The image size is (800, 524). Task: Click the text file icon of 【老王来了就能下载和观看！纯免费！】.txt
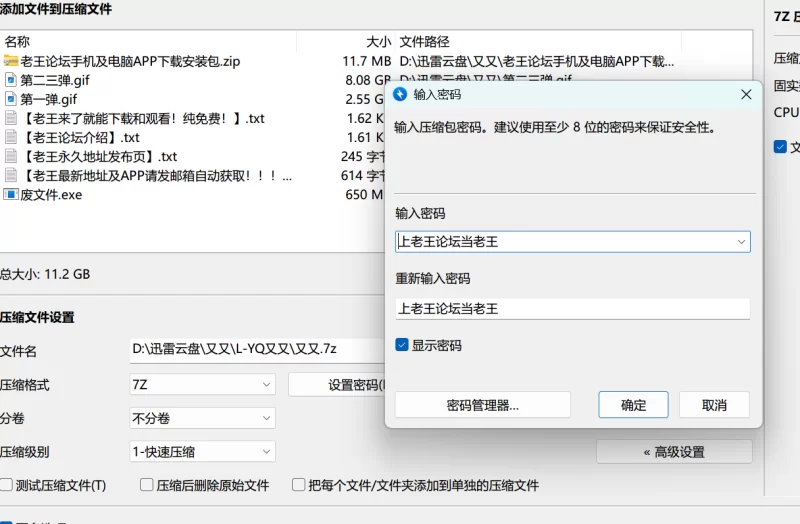pyautogui.click(x=11, y=118)
